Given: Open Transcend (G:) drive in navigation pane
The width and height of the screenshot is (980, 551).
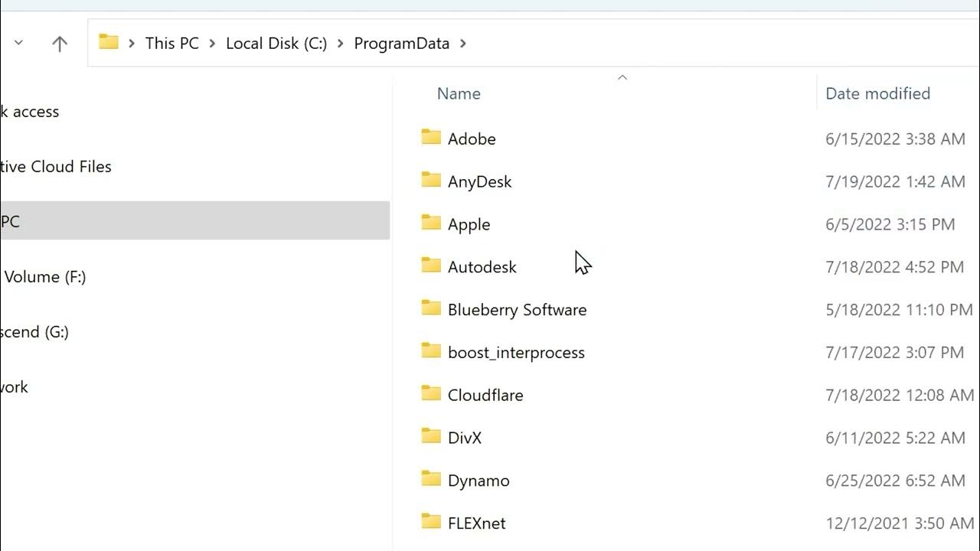Looking at the screenshot, I should (34, 332).
